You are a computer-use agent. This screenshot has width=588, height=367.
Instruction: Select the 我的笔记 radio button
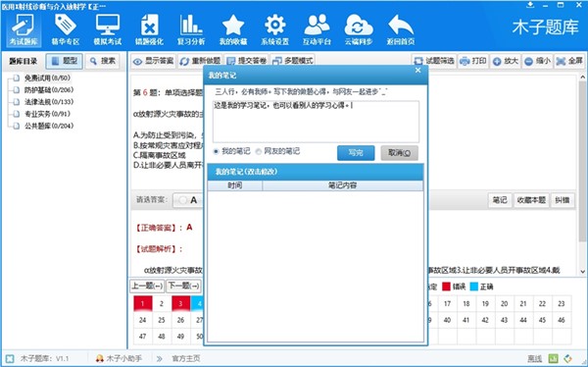216,151
